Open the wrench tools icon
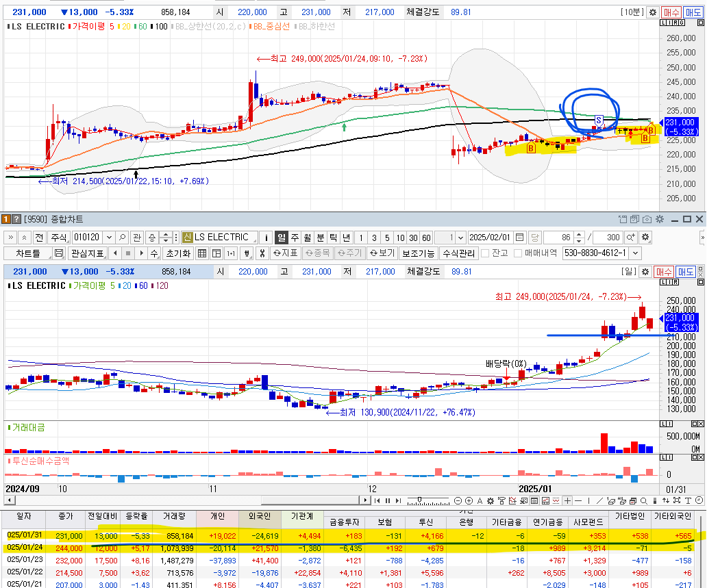The width and height of the screenshot is (707, 588). click(262, 253)
